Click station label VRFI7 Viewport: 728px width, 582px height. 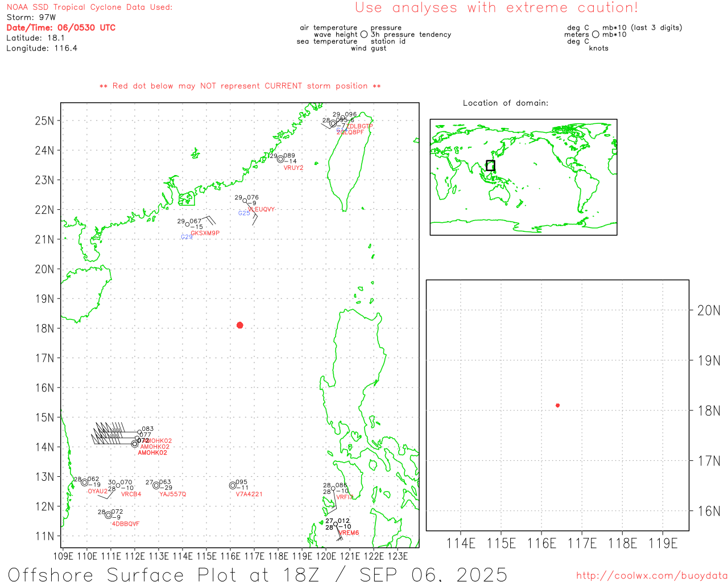(x=345, y=497)
